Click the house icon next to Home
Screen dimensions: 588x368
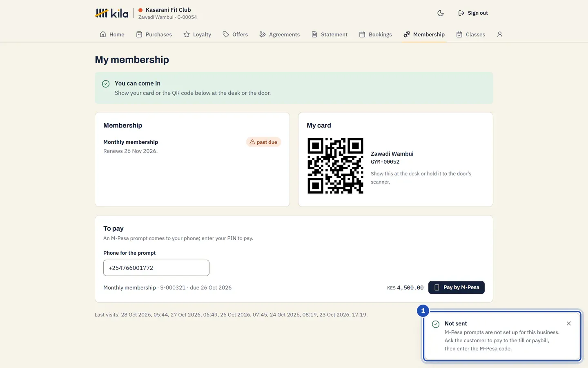[103, 34]
